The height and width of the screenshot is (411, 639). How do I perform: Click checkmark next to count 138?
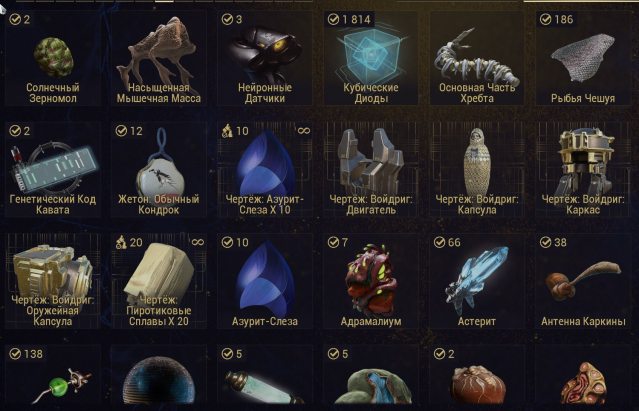pos(15,354)
